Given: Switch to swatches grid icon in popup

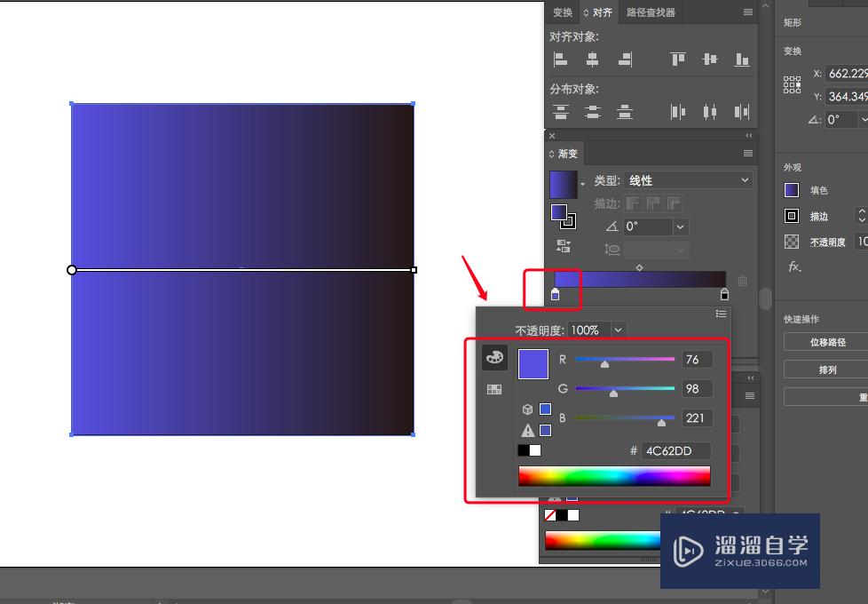Looking at the screenshot, I should click(494, 390).
